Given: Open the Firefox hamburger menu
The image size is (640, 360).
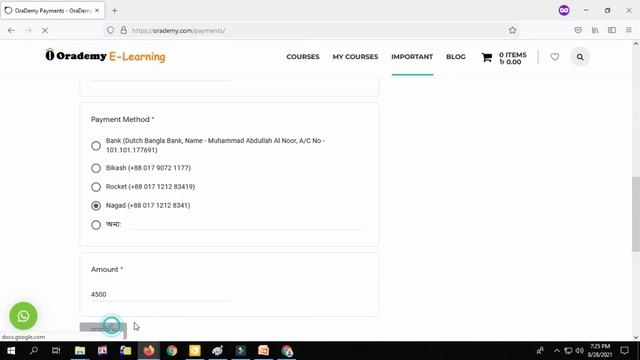Looking at the screenshot, I should click(x=629, y=30).
